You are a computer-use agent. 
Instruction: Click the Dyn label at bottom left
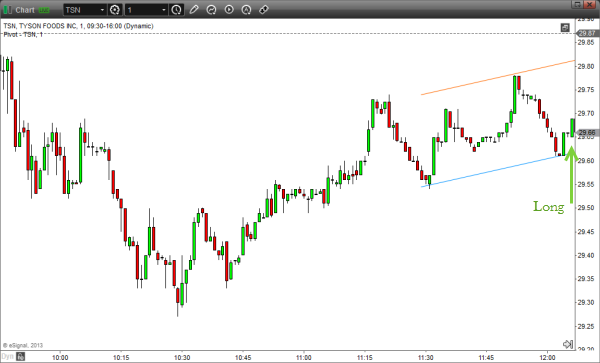click(7, 356)
